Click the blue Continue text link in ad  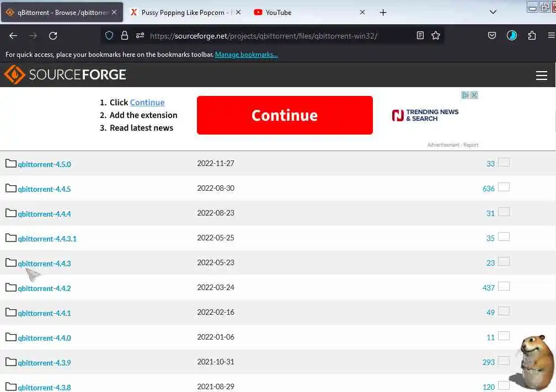coord(147,103)
